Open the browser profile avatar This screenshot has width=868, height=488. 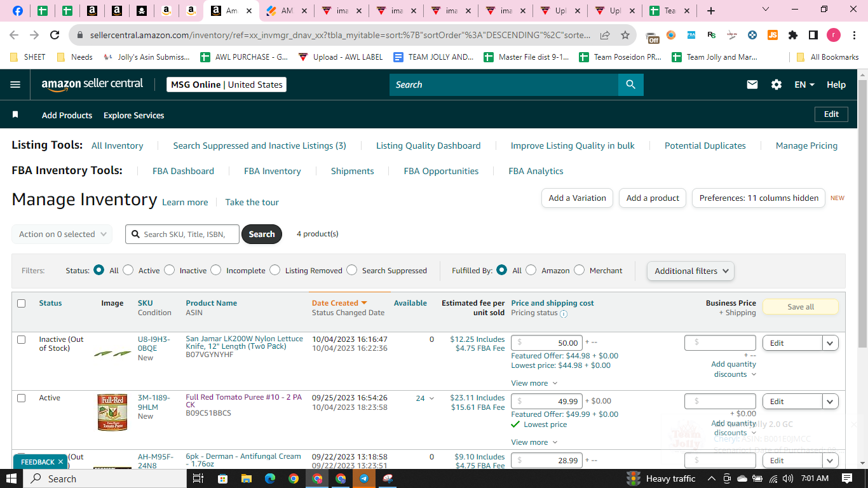pos(833,35)
